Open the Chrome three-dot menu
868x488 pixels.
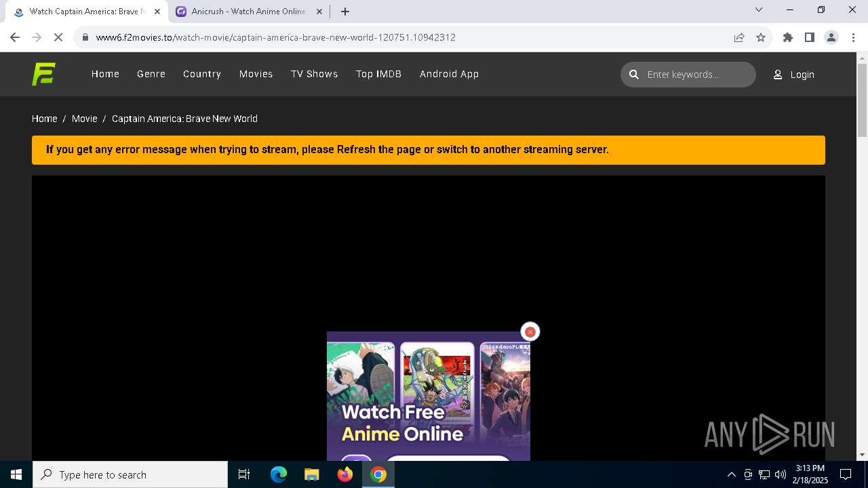(853, 37)
